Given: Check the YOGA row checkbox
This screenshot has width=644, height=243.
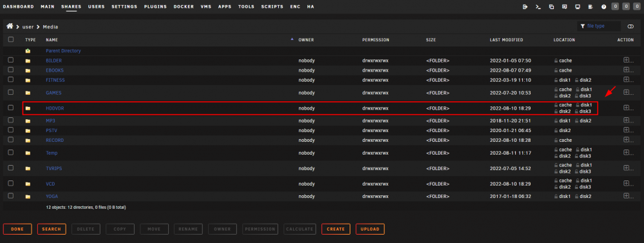Looking at the screenshot, I should point(11,196).
